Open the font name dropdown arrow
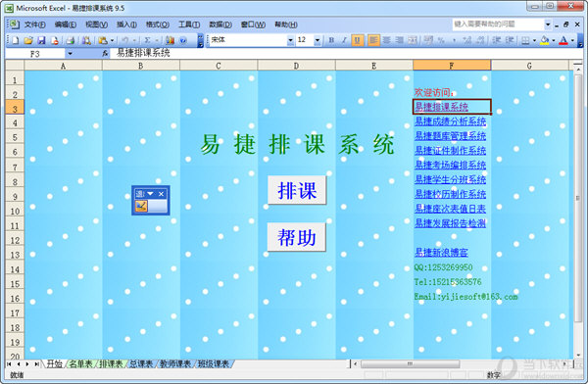588x384 pixels. click(x=290, y=40)
